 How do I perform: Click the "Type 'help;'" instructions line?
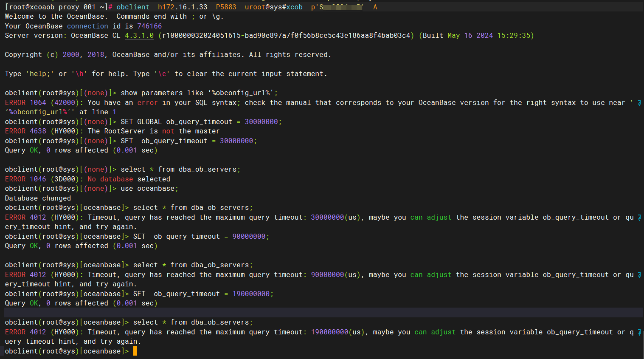[x=166, y=73]
